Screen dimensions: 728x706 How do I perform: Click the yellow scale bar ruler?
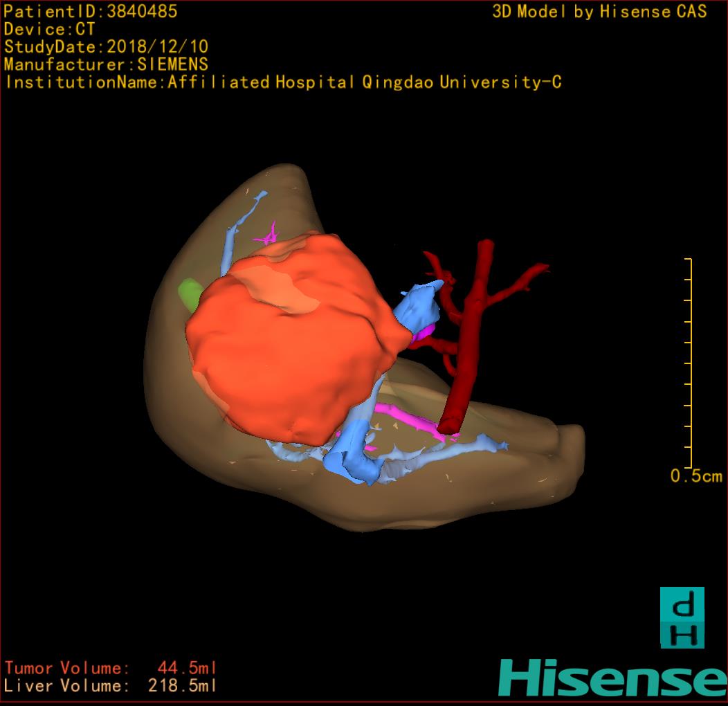689,363
